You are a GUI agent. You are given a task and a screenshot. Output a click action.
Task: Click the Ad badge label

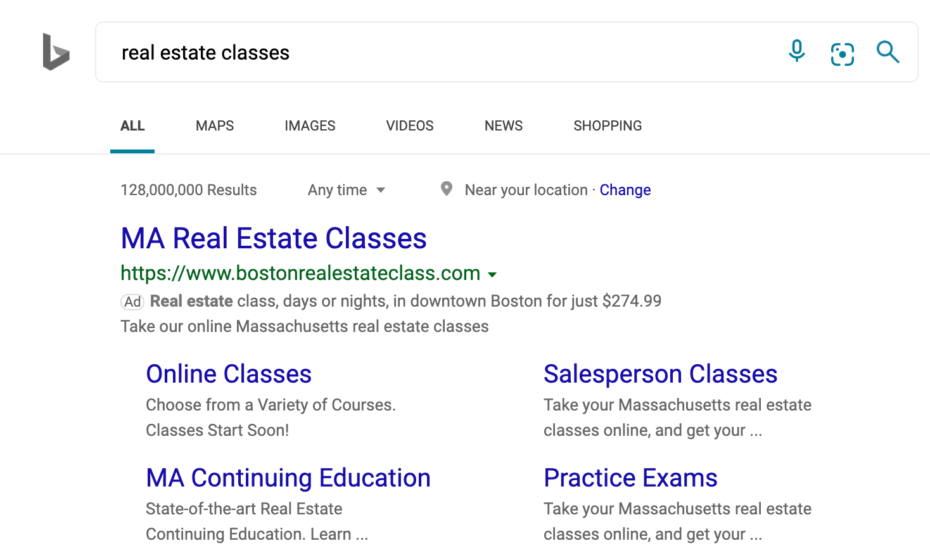[132, 302]
